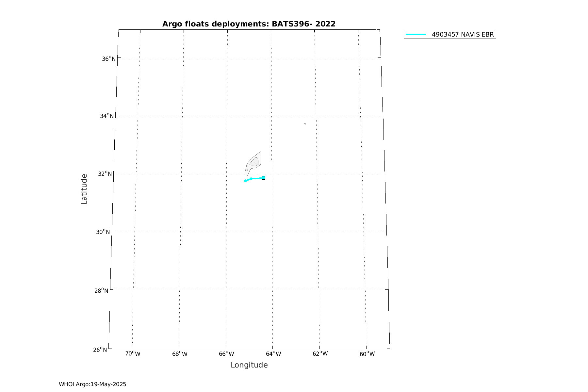Click the 'WHOI Argo:19-May-2025' footer text
The image size is (588, 392).
coord(92,384)
